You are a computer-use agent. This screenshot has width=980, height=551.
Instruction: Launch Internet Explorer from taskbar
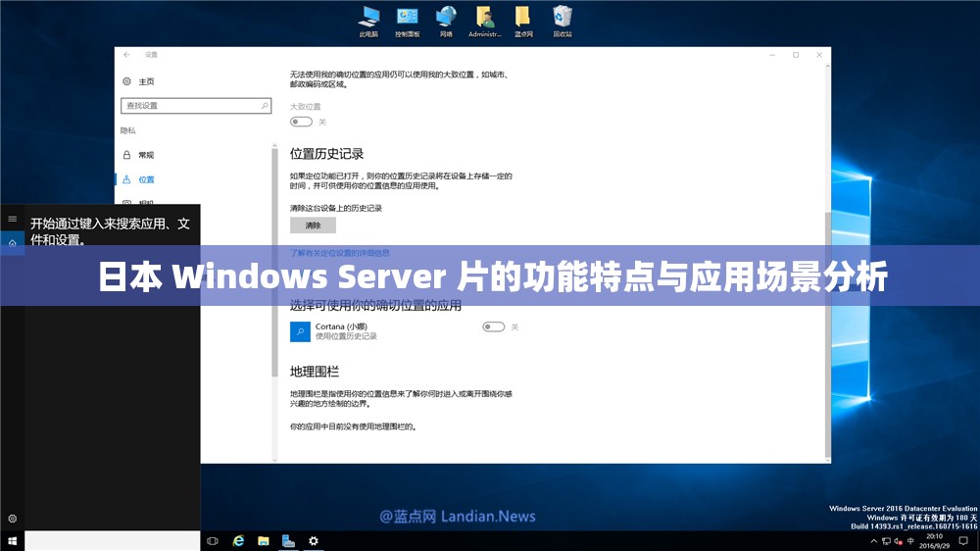click(238, 541)
